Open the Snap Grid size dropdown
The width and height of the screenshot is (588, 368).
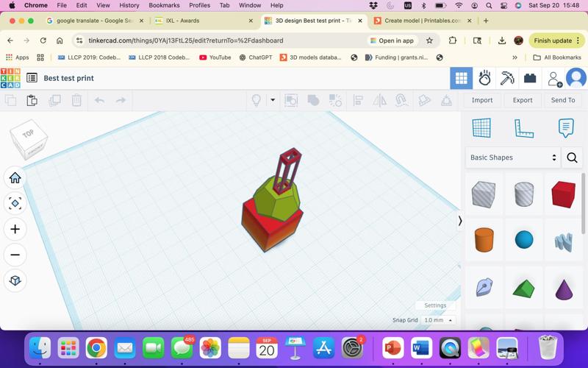[439, 320]
